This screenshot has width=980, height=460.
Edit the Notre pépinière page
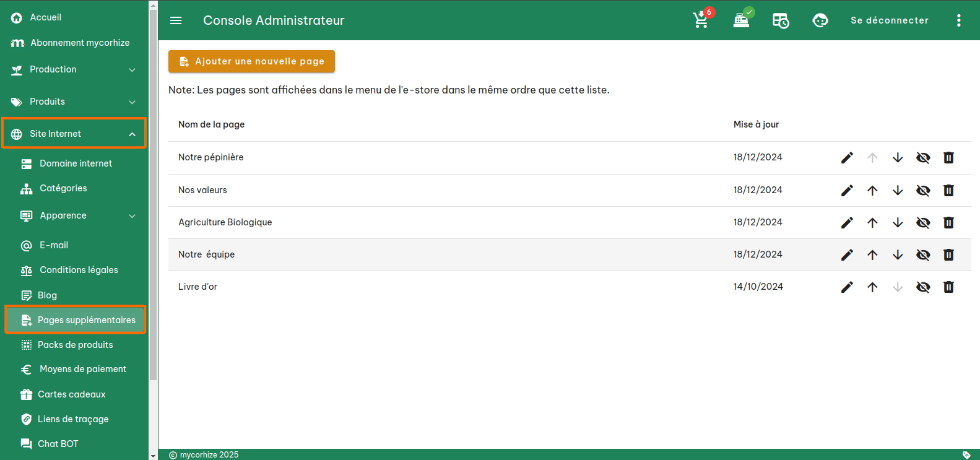[847, 158]
